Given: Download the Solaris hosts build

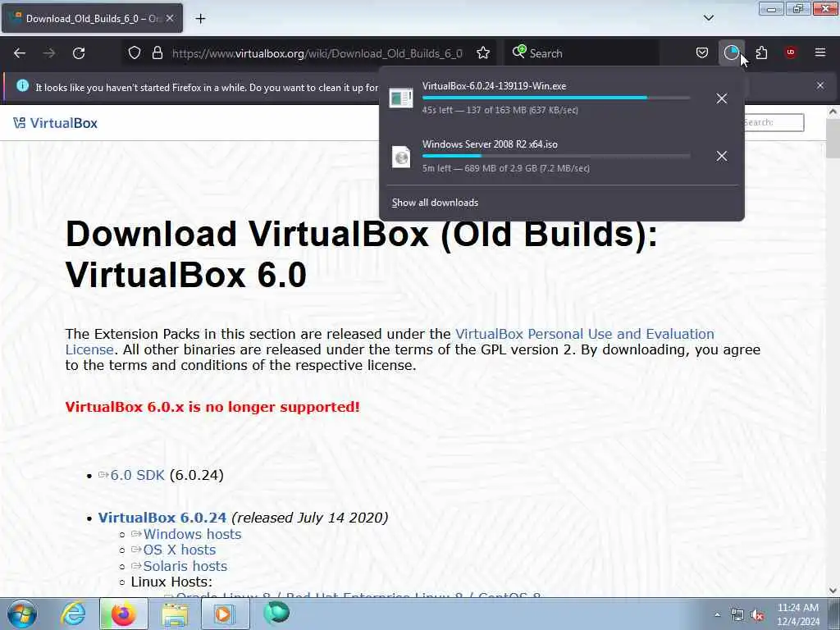Looking at the screenshot, I should pos(185,566).
